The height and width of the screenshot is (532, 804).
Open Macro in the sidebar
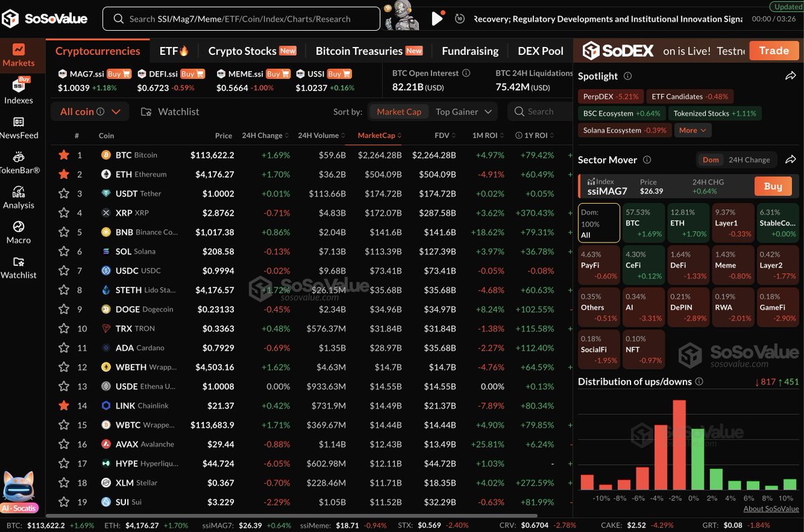pyautogui.click(x=18, y=232)
